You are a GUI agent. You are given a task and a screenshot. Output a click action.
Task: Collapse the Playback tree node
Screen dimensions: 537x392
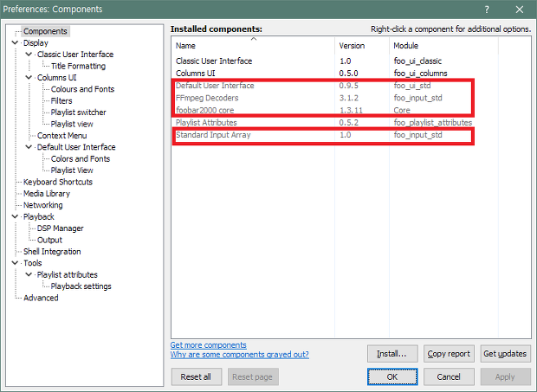pyautogui.click(x=15, y=216)
